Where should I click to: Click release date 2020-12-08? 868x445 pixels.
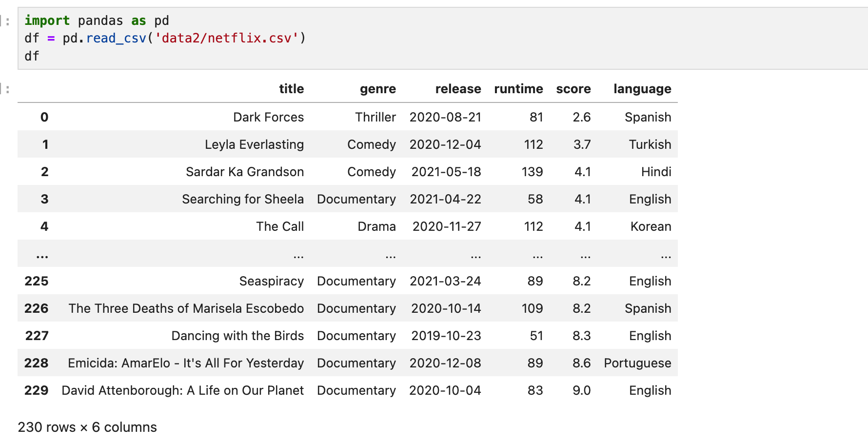tap(445, 363)
